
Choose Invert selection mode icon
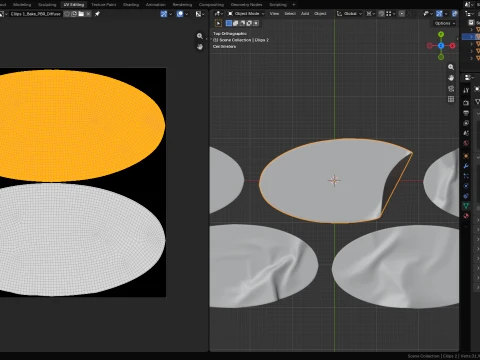coord(249,23)
